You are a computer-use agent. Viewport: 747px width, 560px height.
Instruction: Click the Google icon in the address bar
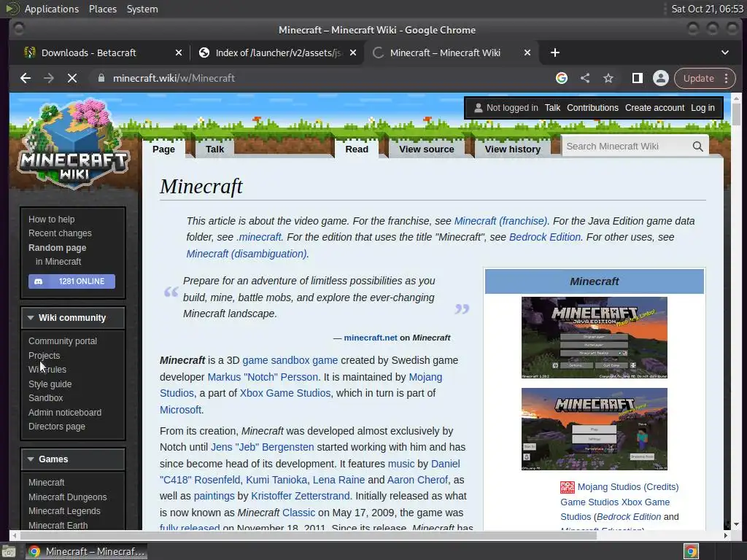point(562,78)
